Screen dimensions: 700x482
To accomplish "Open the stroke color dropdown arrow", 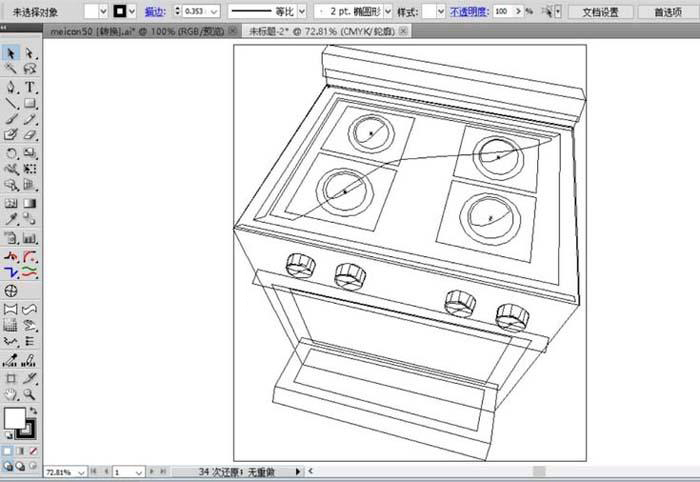I will point(132,12).
